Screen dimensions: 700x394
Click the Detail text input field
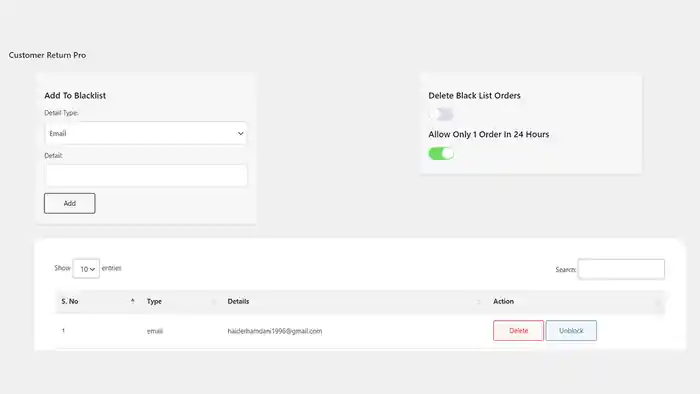tap(146, 175)
